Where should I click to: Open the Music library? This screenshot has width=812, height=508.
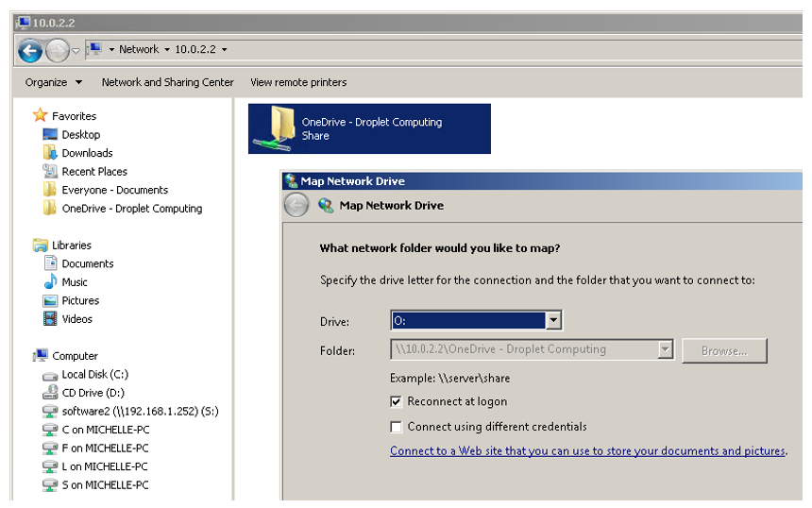point(75,282)
